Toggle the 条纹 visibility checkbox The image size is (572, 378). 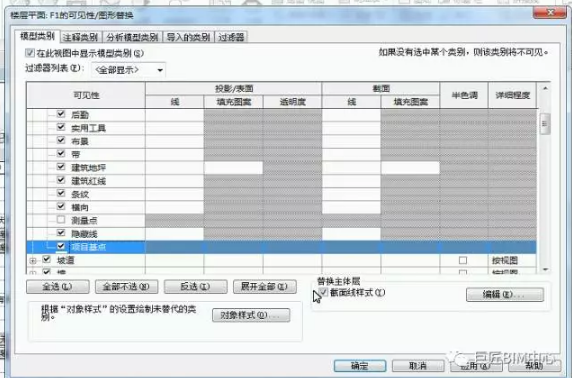61,193
